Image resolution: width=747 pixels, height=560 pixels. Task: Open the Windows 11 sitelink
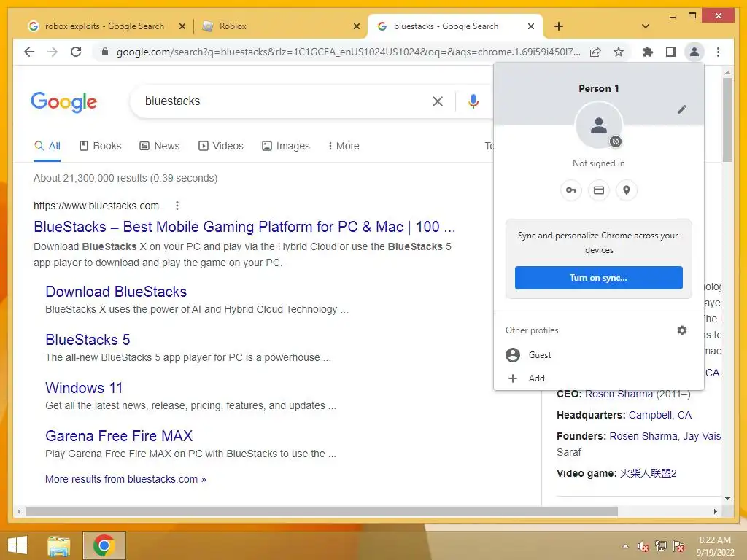(84, 388)
